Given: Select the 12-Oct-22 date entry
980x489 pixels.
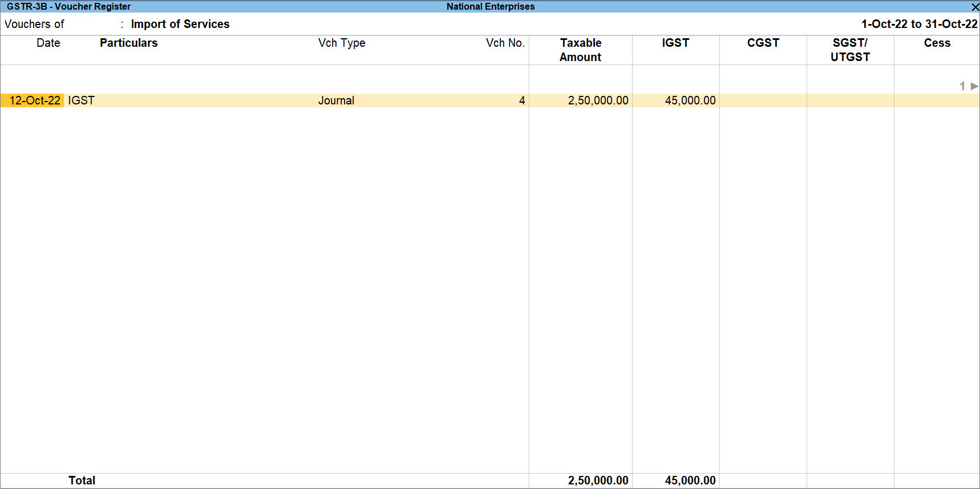Looking at the screenshot, I should click(34, 100).
